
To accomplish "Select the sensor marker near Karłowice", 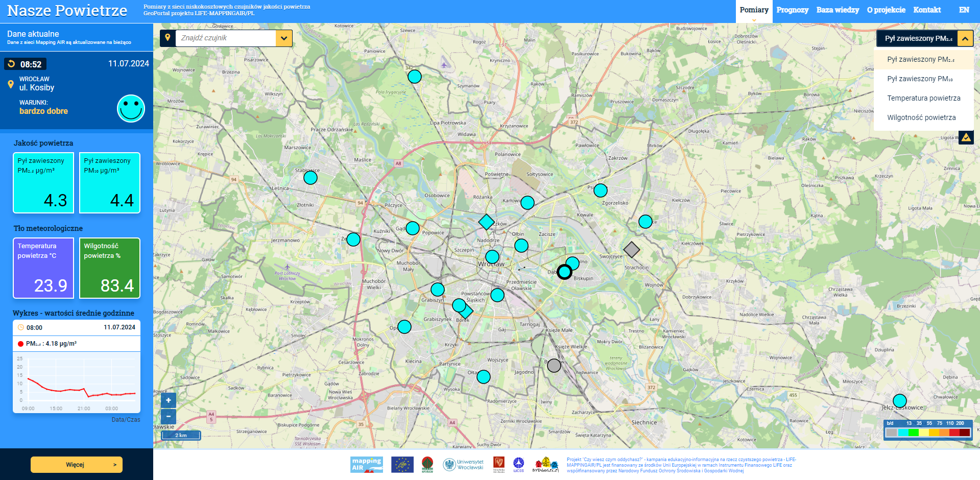I will 528,203.
